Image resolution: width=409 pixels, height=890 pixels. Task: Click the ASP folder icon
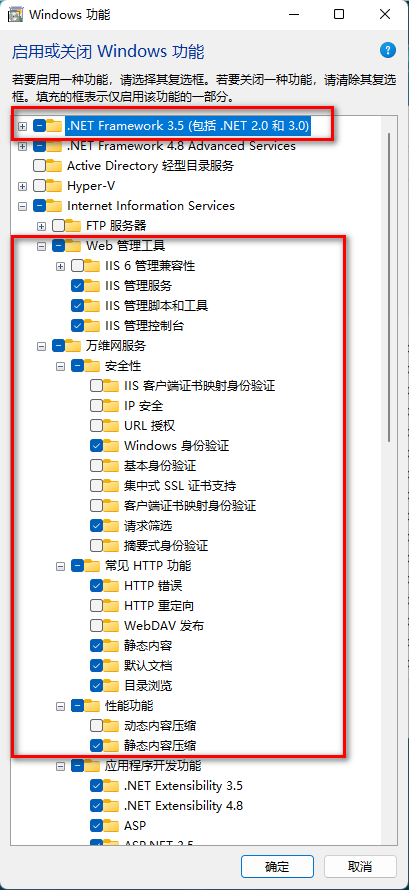pyautogui.click(x=111, y=825)
